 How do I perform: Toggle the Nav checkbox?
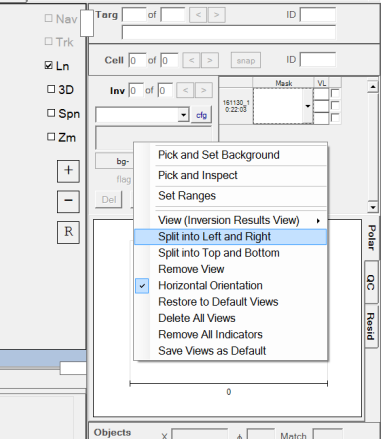(49, 18)
